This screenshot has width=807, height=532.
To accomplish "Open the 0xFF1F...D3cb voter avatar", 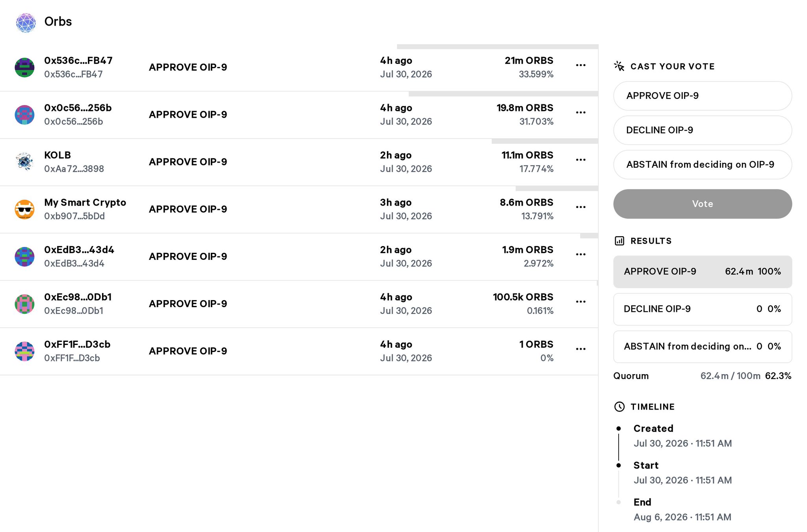I will coord(24,351).
